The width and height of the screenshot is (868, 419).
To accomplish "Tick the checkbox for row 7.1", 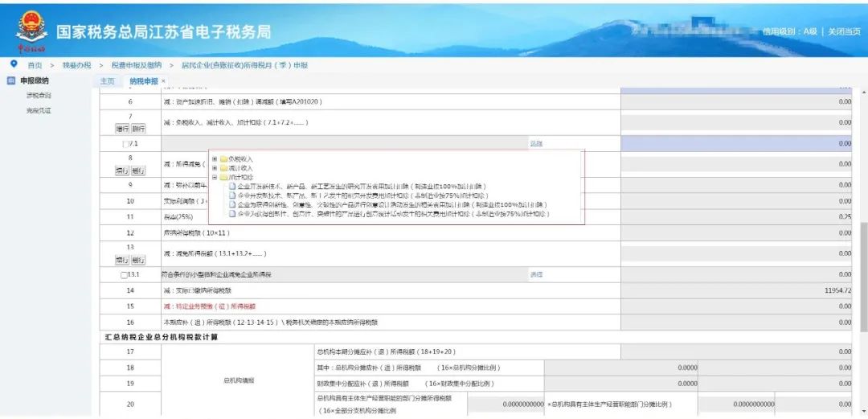I will pos(125,144).
